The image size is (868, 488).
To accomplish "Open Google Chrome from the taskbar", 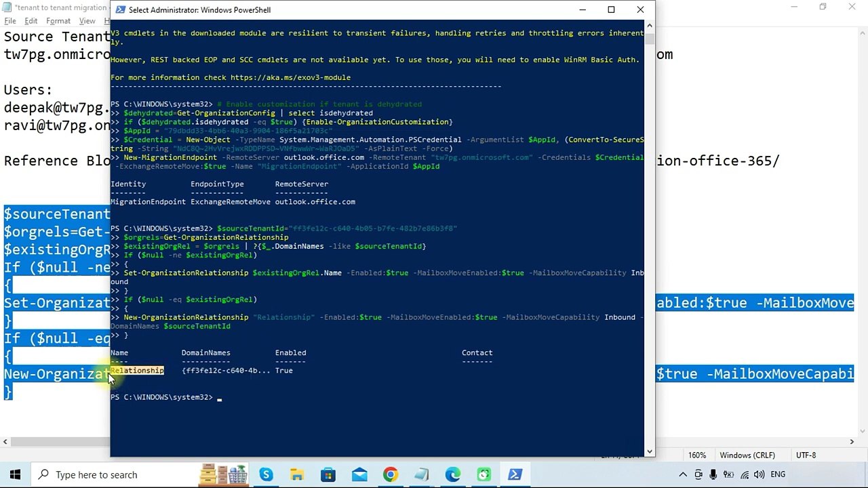I will coord(391,474).
